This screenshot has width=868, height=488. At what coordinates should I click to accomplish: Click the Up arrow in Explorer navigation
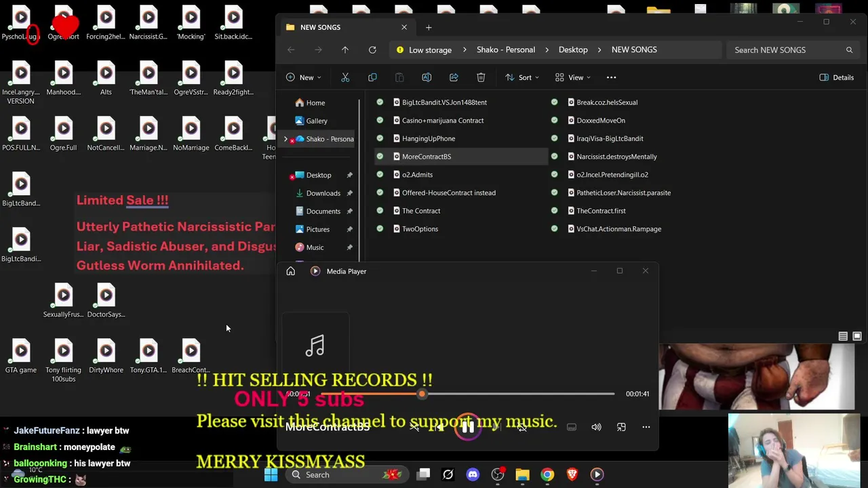[345, 49]
